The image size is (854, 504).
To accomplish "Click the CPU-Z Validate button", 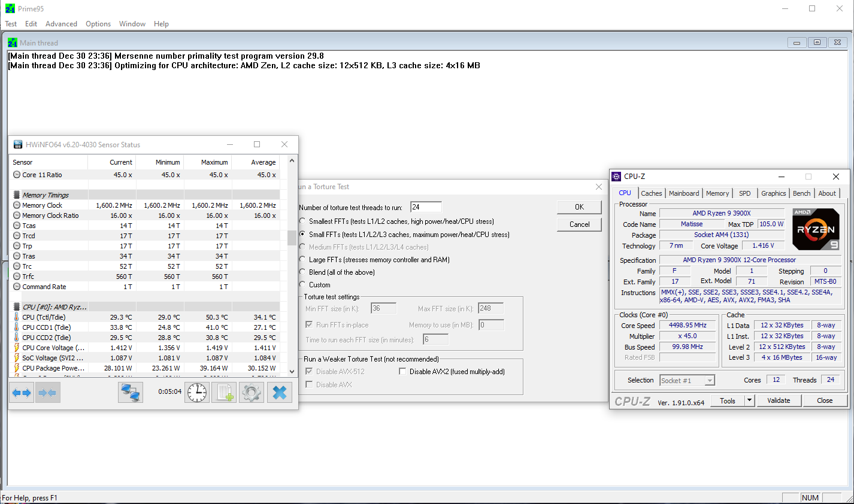I will pyautogui.click(x=779, y=400).
